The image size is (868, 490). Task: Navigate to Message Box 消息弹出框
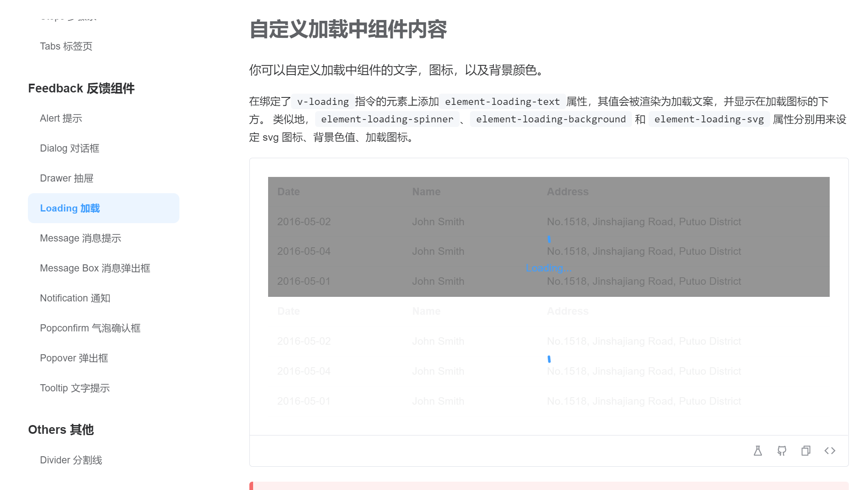click(x=95, y=268)
